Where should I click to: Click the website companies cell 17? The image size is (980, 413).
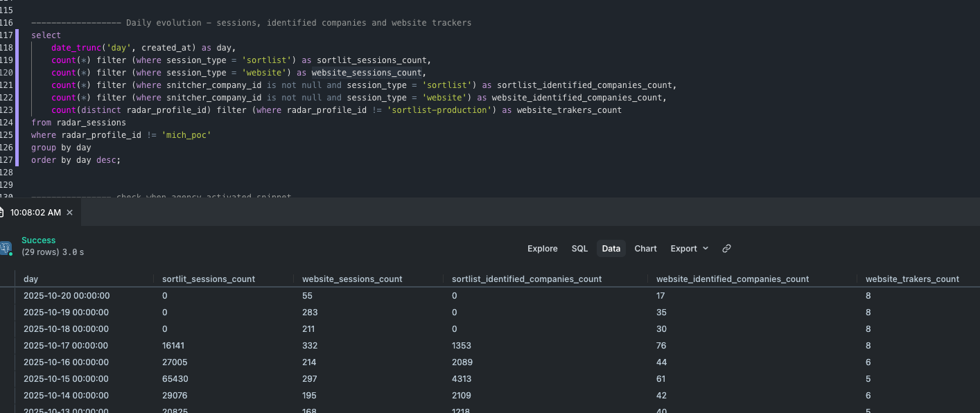(x=661, y=296)
